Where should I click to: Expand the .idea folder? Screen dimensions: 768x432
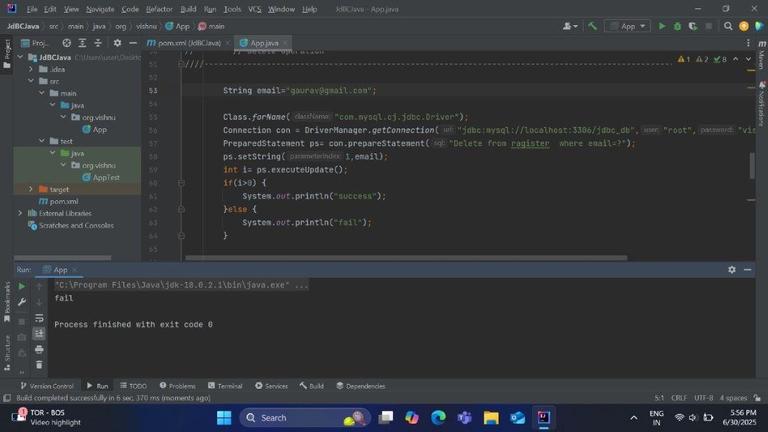point(31,70)
